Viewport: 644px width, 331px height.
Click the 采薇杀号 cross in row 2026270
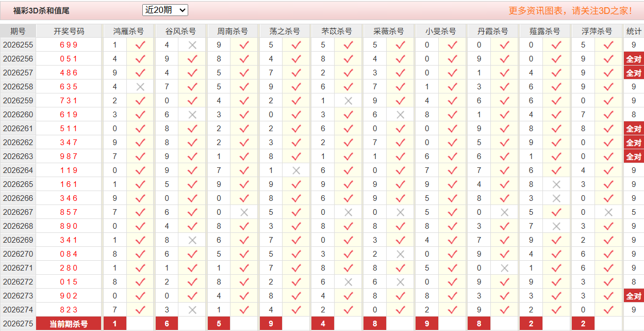(x=401, y=254)
